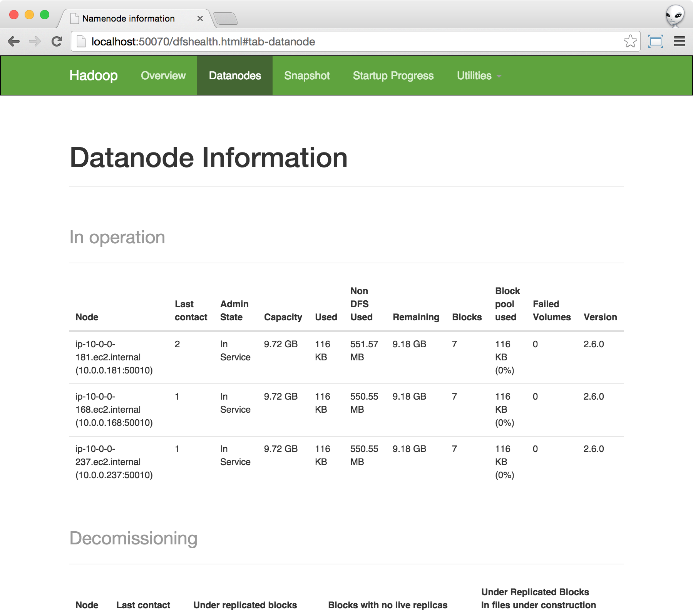Select the Namenode information browser tab

pos(129,18)
